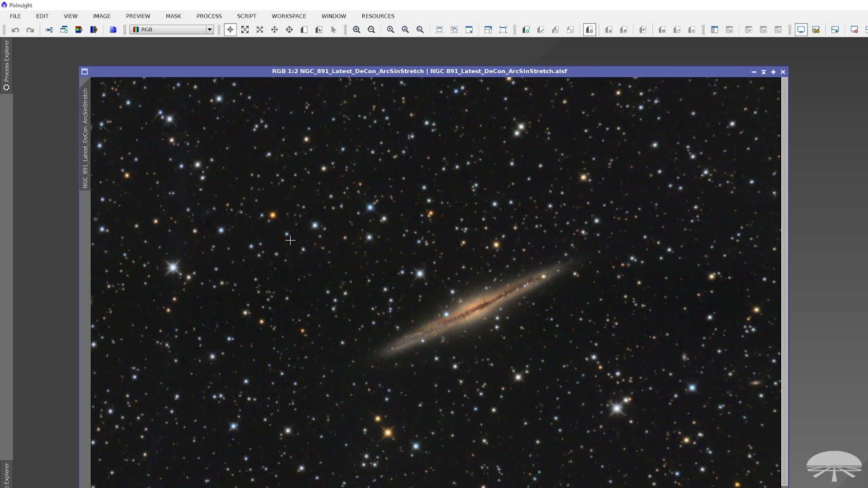The image size is (868, 488).
Task: Click the Redo arrow icon
Action: [x=30, y=30]
